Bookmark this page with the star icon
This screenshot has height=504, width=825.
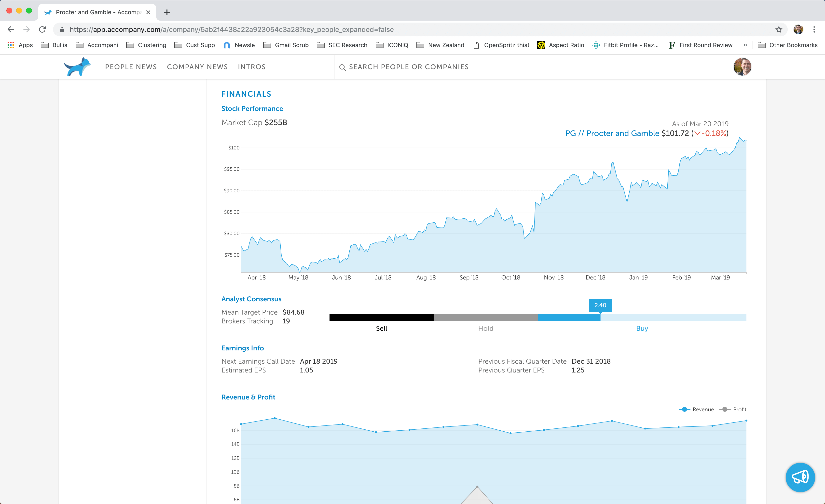[779, 29]
